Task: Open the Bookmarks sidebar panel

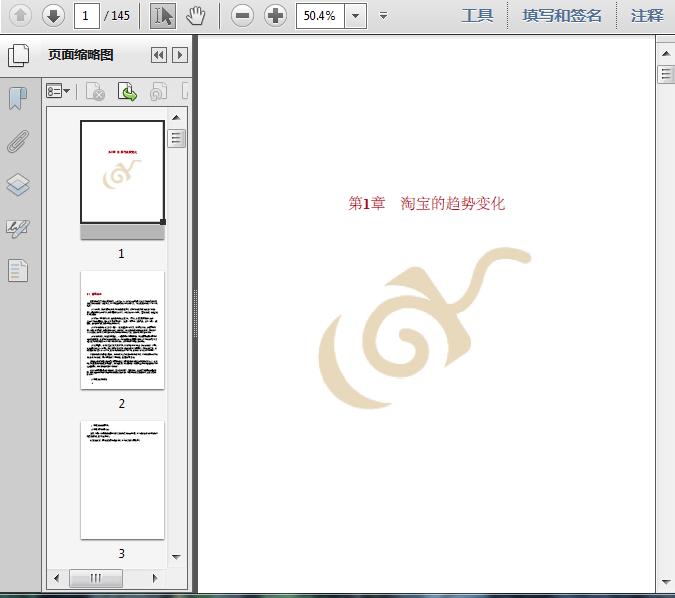Action: pos(18,98)
